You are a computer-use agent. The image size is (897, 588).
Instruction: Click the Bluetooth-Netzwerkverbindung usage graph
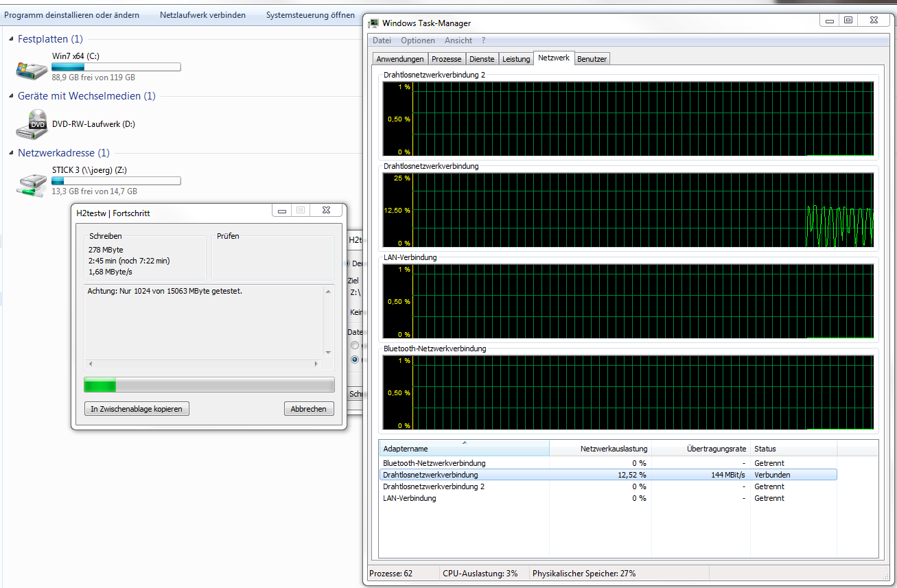coord(629,393)
